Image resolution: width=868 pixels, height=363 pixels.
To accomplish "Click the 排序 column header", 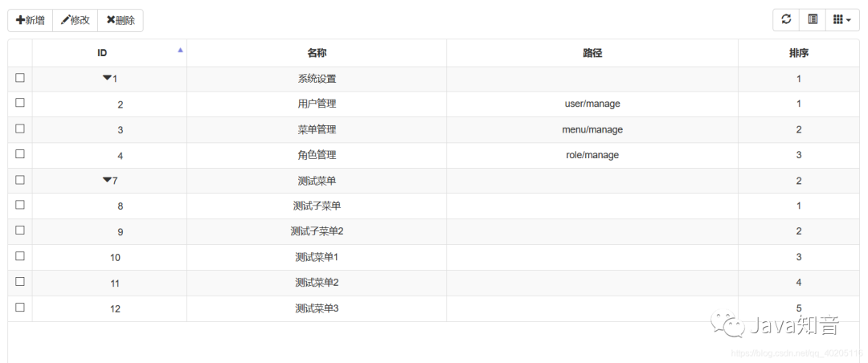I will 799,53.
